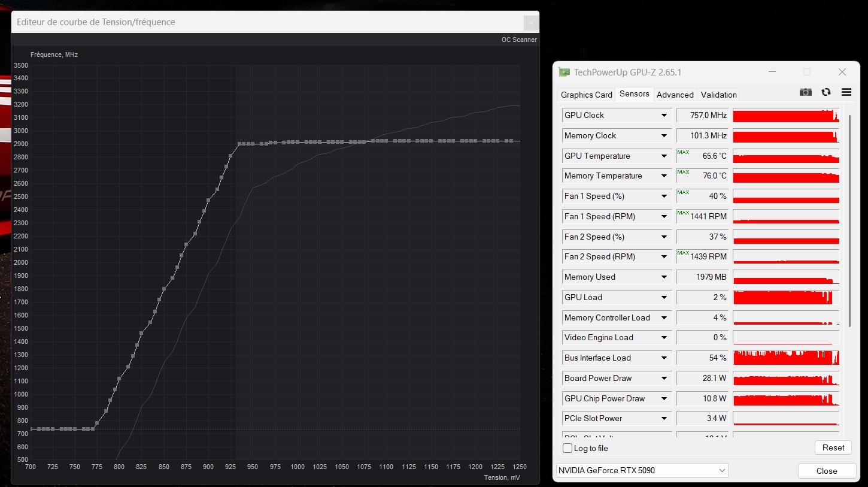868x487 pixels.
Task: Click the GPU-Z app icon in title bar
Action: click(x=564, y=72)
